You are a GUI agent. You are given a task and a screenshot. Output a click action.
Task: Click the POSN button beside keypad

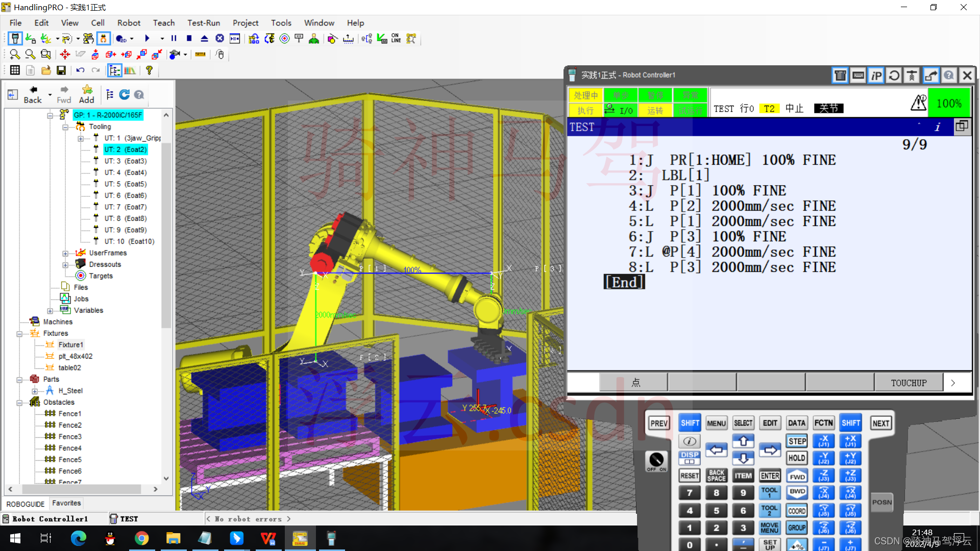881,502
